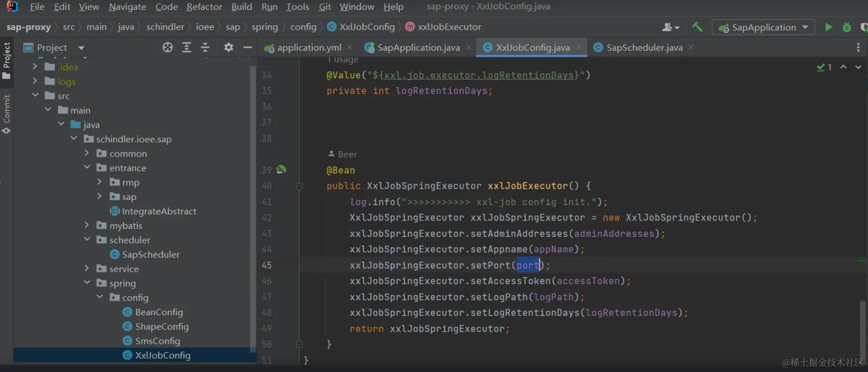Click the fold marker at line 40
The width and height of the screenshot is (868, 372).
(x=299, y=186)
